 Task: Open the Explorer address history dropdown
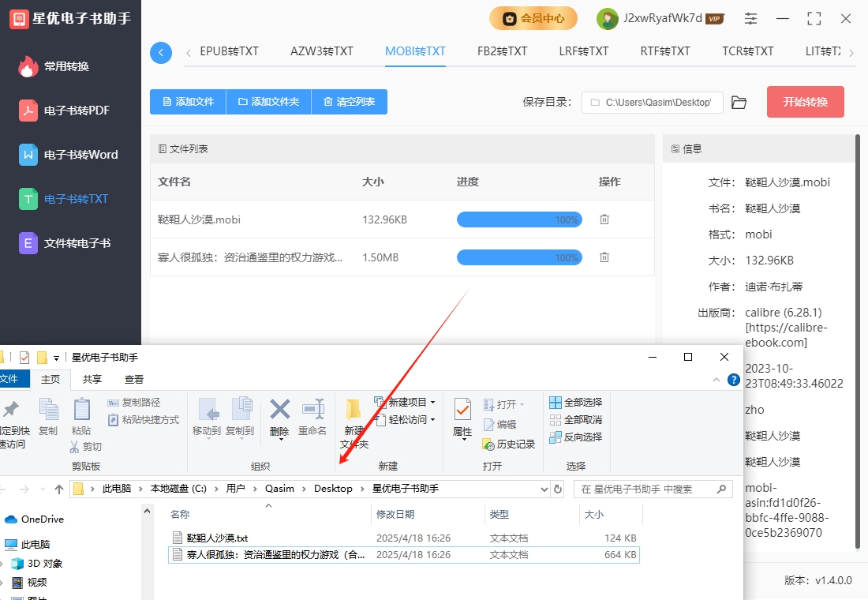point(544,489)
